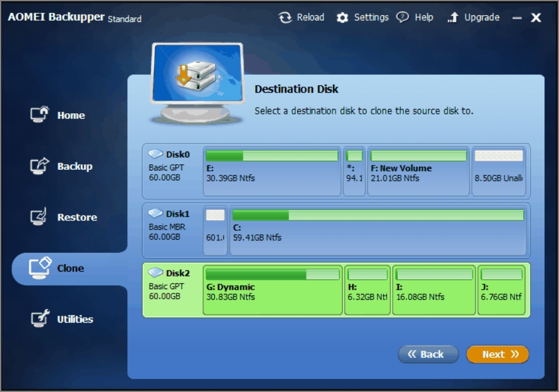Click the Upgrade arrow icon
The width and height of the screenshot is (559, 392).
[453, 18]
